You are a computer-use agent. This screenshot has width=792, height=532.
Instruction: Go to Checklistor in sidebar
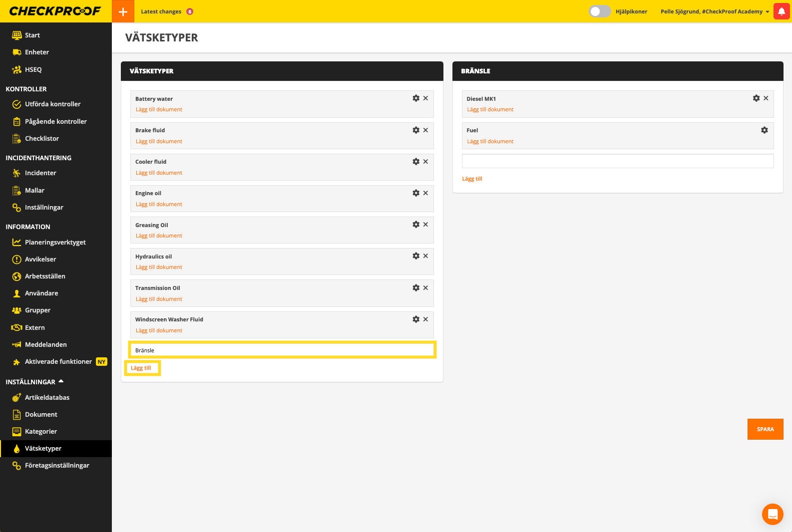42,139
